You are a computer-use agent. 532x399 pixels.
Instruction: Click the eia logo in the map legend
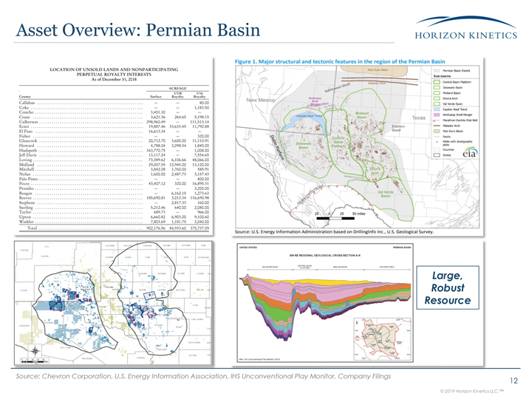point(469,154)
